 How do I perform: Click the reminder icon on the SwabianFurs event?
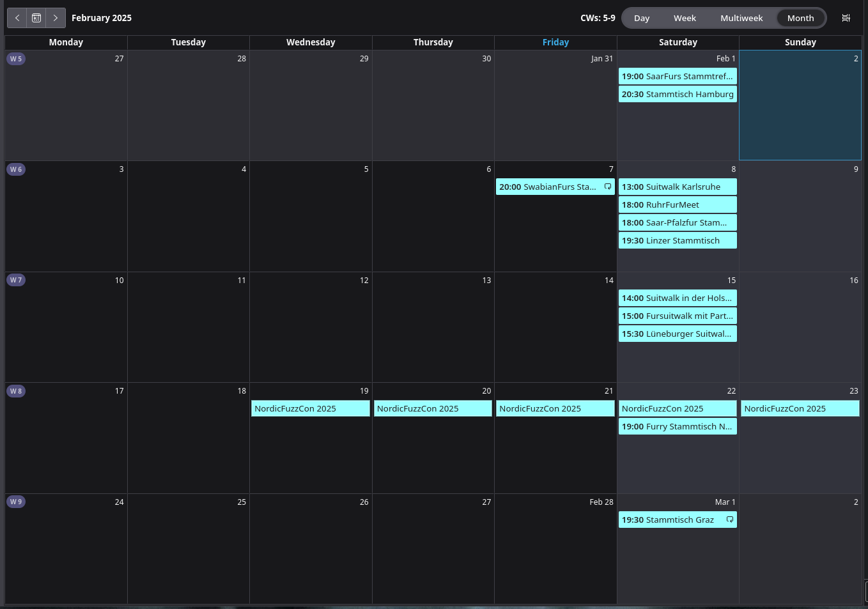click(x=608, y=187)
